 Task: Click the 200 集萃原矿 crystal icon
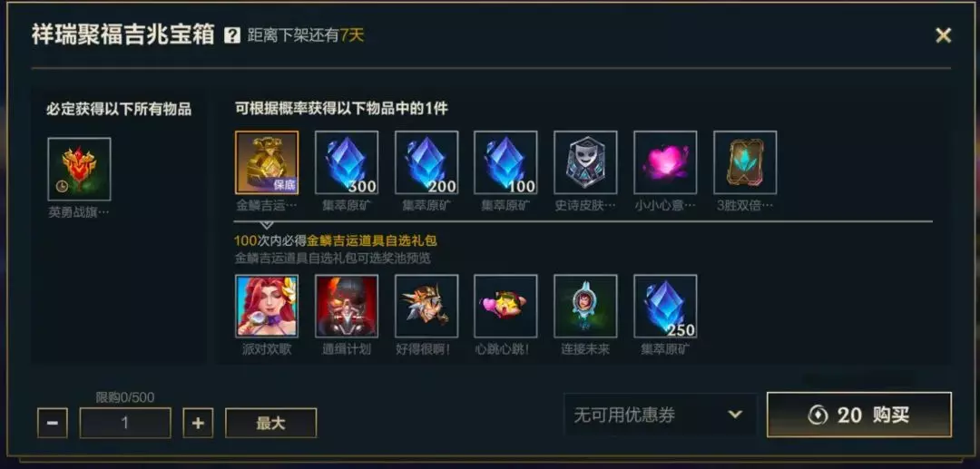click(x=426, y=162)
